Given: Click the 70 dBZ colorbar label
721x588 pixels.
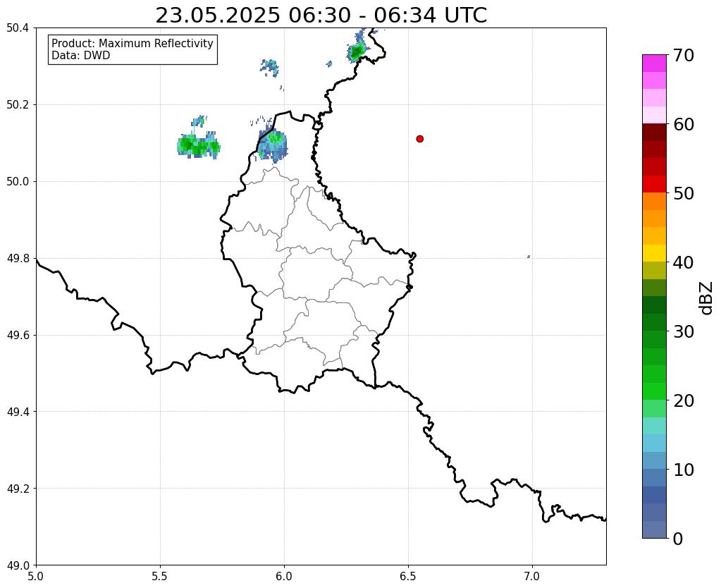Looking at the screenshot, I should [x=684, y=55].
